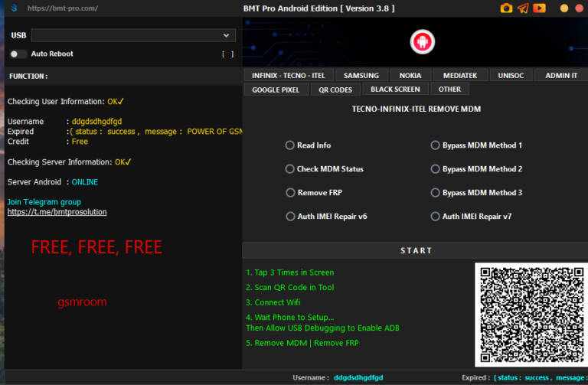Screen dimensions: 588x385
Task: Click the red close circle button
Action: point(580,8)
